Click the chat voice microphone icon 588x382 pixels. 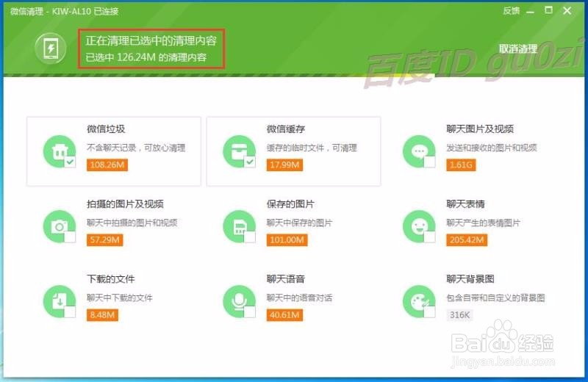pyautogui.click(x=239, y=301)
